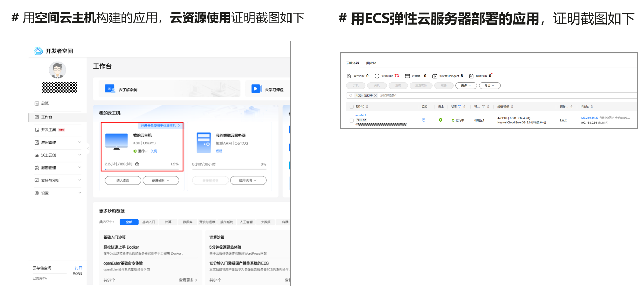Click the 安全风险 shield icon
Image resolution: width=644 pixels, height=304 pixels.
point(377,76)
